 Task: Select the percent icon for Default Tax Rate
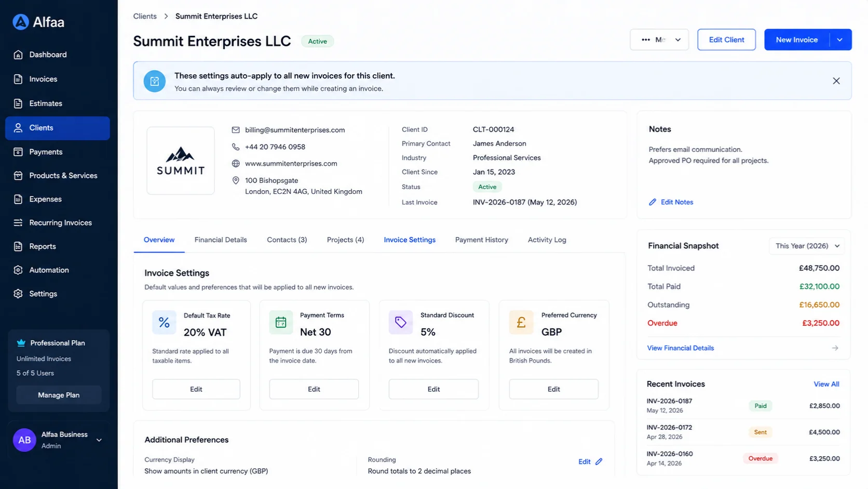tap(164, 323)
